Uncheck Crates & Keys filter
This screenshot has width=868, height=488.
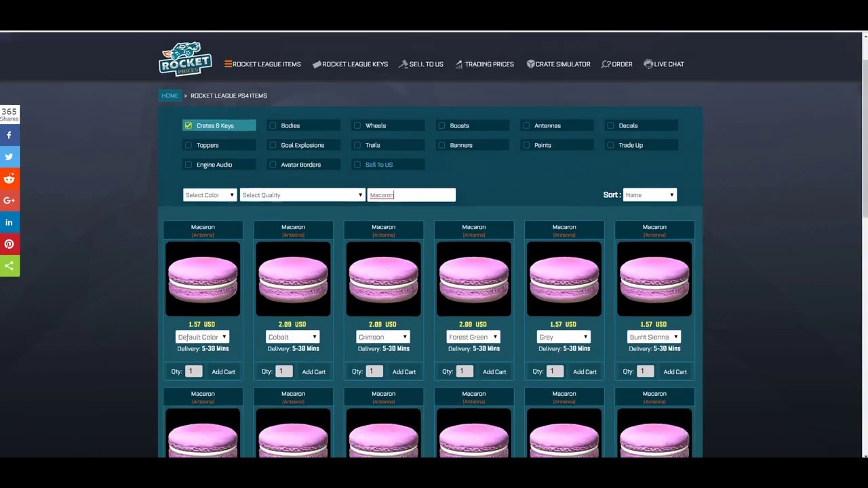[x=188, y=125]
